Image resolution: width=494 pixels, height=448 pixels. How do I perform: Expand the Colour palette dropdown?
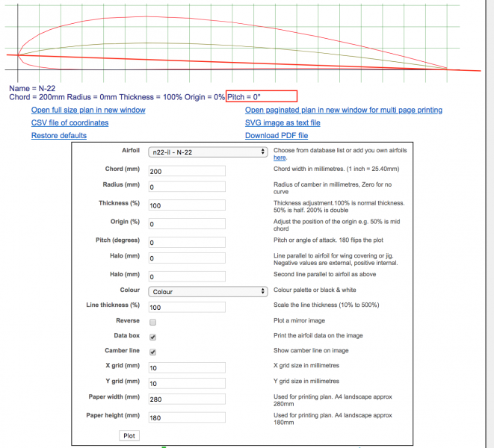click(207, 291)
